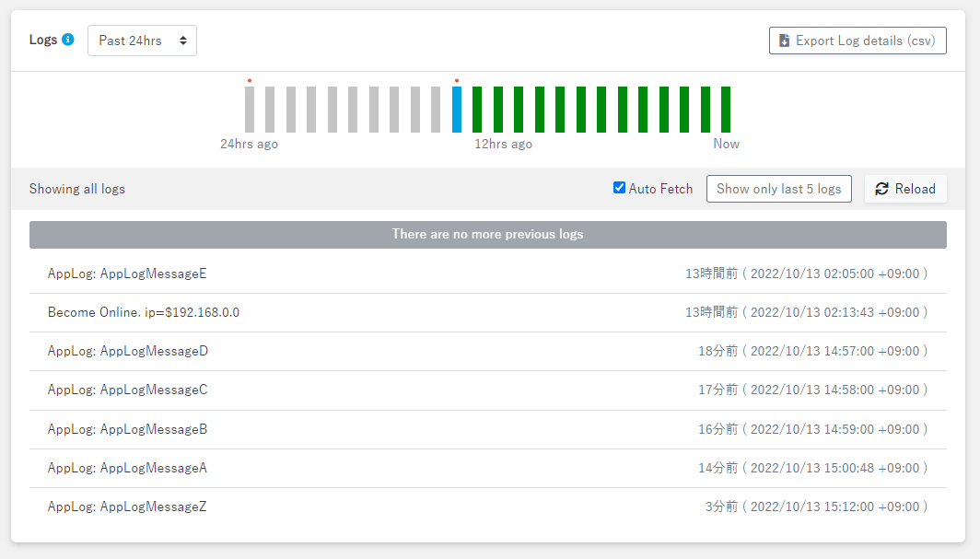Select the first green bar after the blue bar
980x559 pixels.
477,110
